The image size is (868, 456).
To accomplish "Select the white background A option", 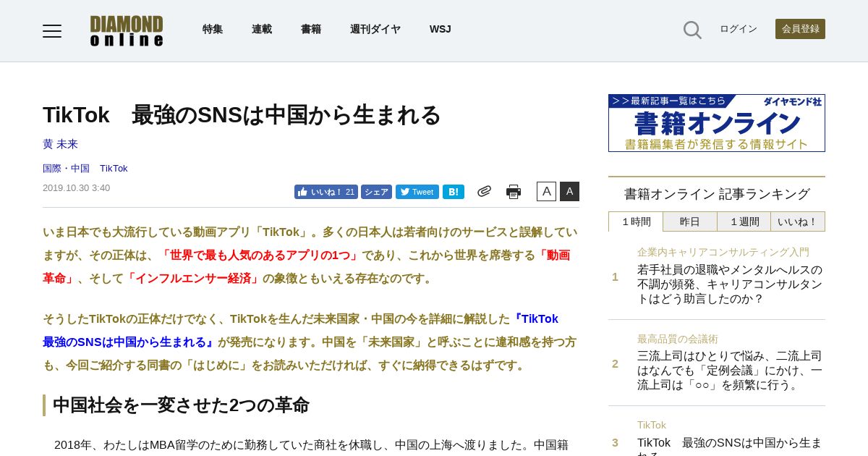I will [546, 191].
